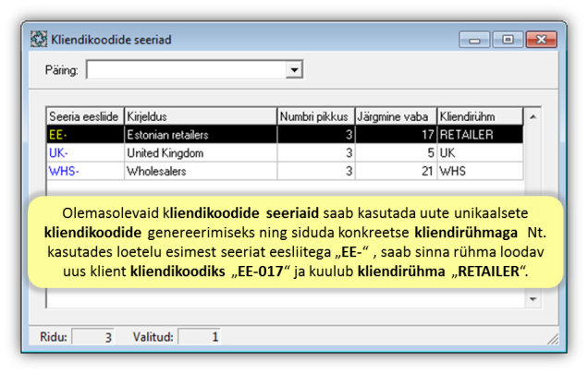Image resolution: width=588 pixels, height=374 pixels.
Task: Click the Estonian retailers description cell
Action: point(201,135)
